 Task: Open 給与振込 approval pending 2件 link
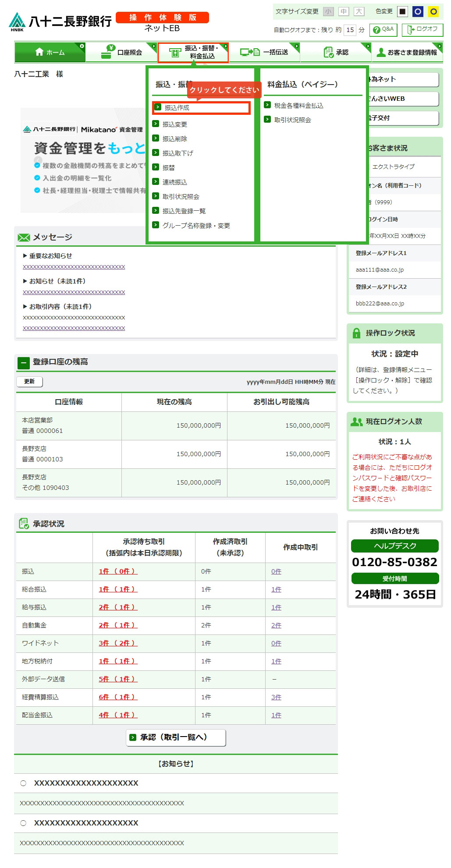point(118,607)
